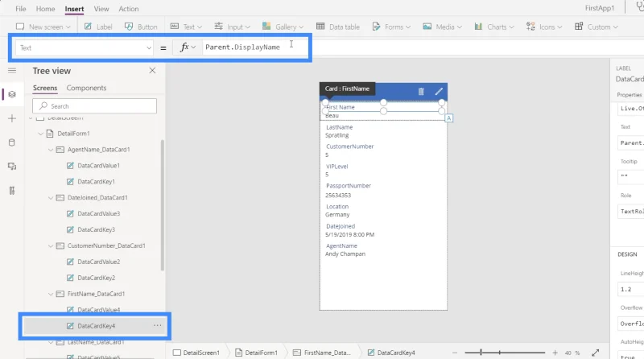Select DataCardKey3 in tree
The height and width of the screenshot is (359, 644).
click(96, 229)
